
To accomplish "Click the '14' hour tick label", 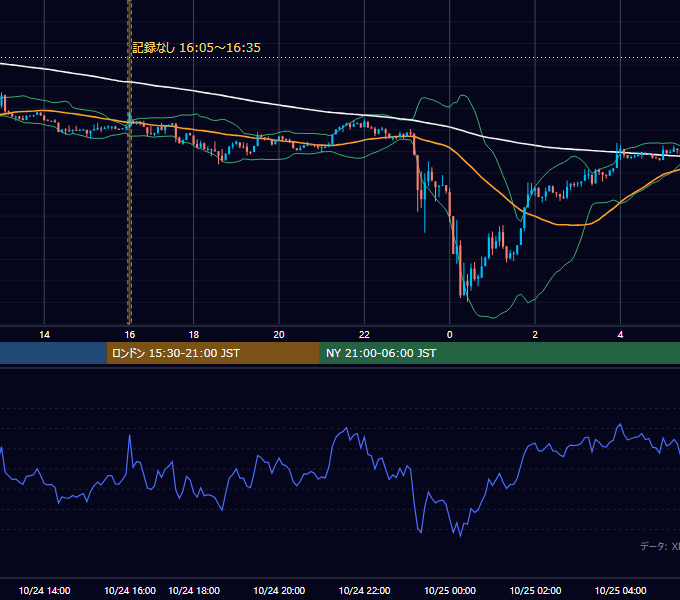I will pos(44,335).
